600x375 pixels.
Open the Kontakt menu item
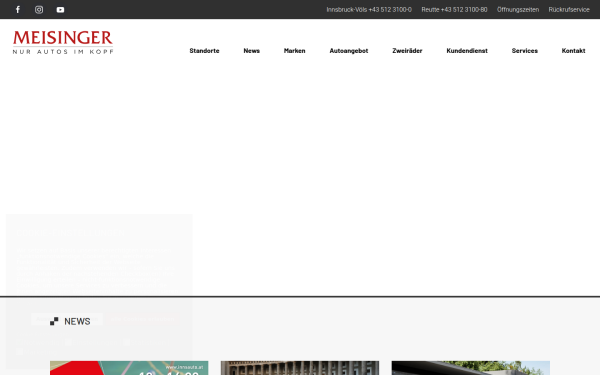pos(573,51)
